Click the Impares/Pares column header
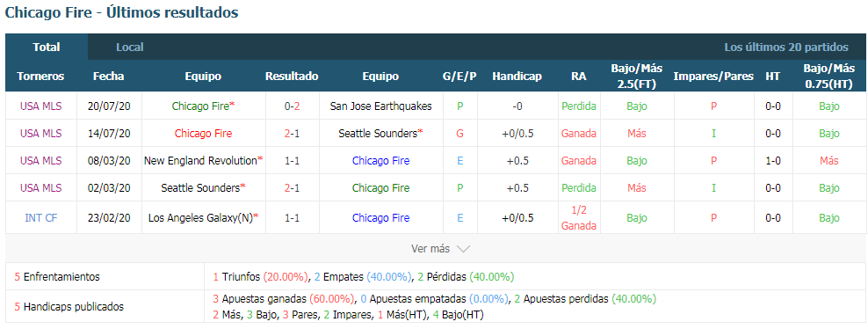Image resolution: width=868 pixels, height=329 pixels. coord(713,77)
